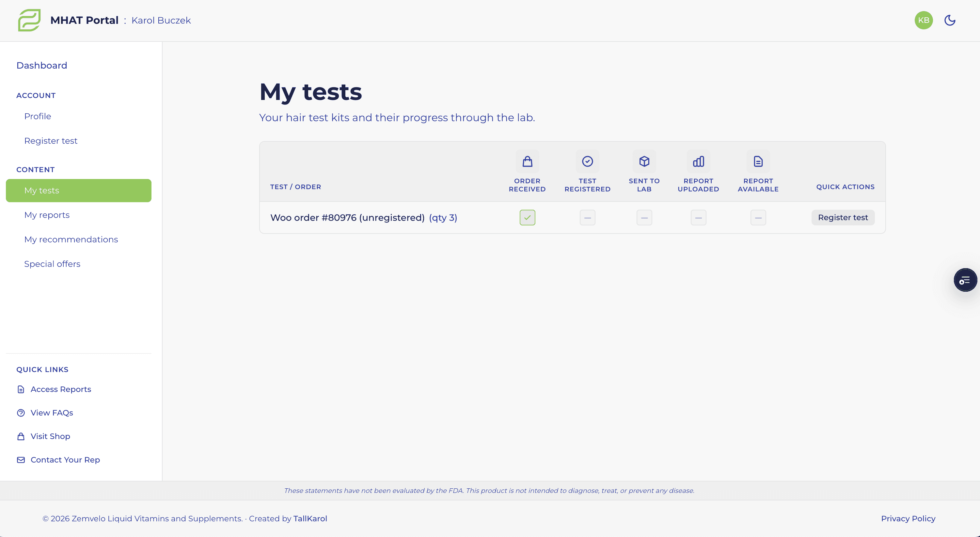This screenshot has width=980, height=537.
Task: Open the Dashboard sidebar item
Action: (42, 65)
